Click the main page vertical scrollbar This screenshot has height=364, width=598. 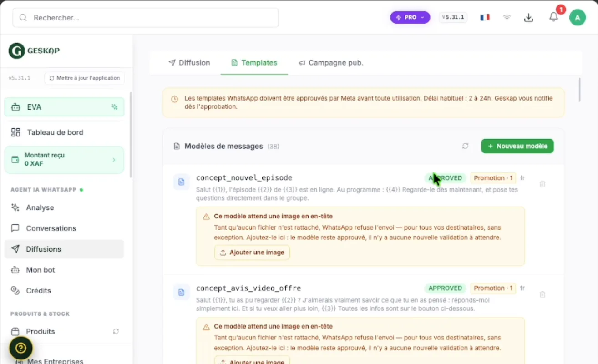point(579,90)
